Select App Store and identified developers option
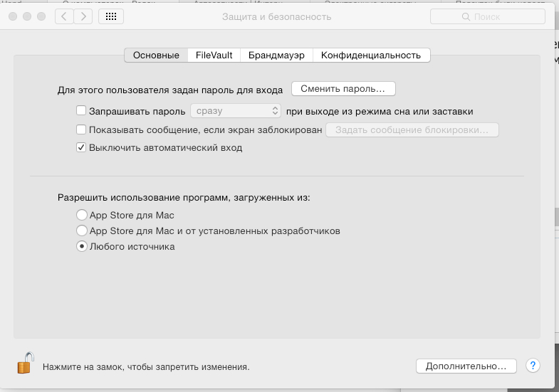Viewport: 559px width, 392px height. pos(82,231)
